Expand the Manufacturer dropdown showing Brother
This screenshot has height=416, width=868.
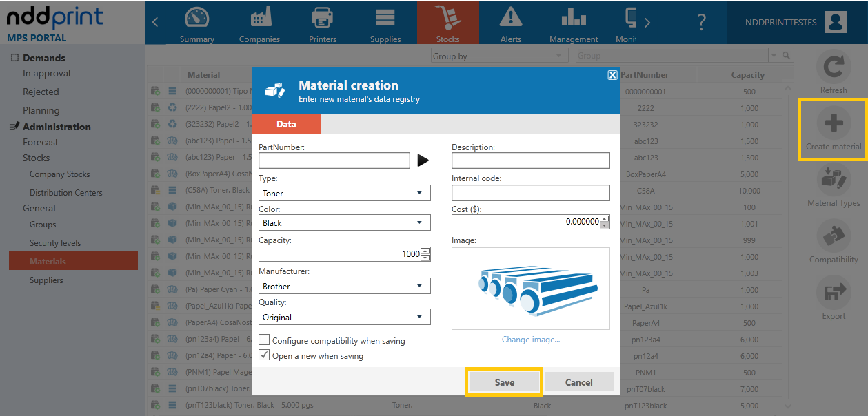[345, 286]
